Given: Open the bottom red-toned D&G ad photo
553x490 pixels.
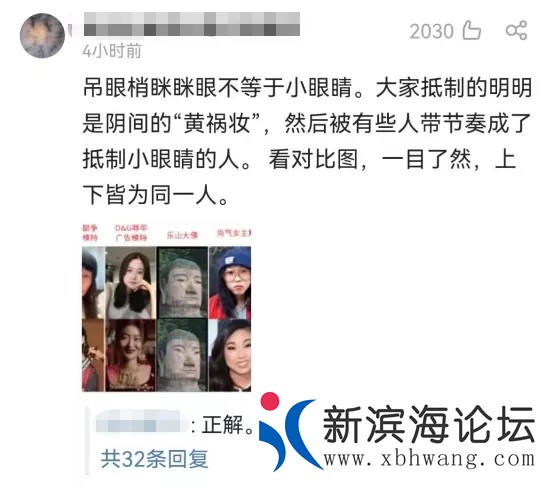Looking at the screenshot, I should click(130, 355).
